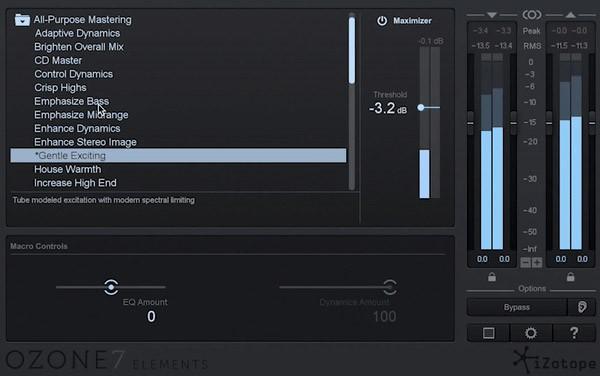Click the Dynamics Amount value 100
The height and width of the screenshot is (376, 600).
[385, 316]
